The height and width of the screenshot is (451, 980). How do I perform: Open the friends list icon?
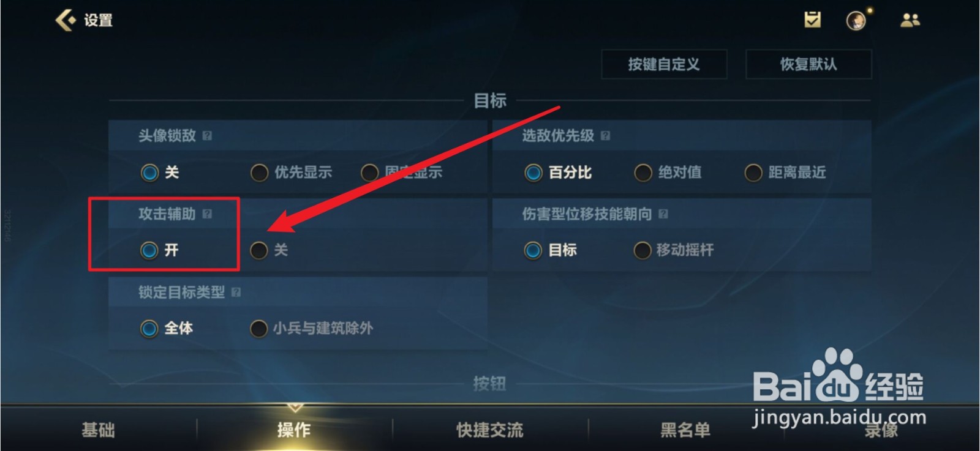(x=910, y=20)
